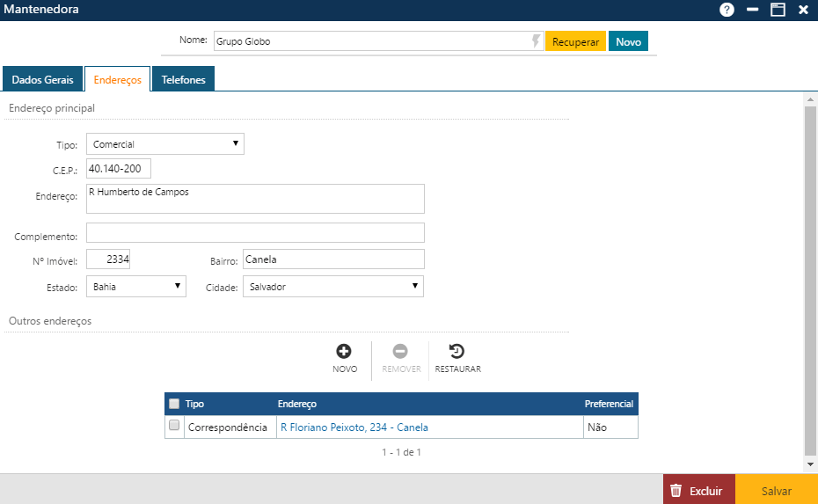Click the lightning bolt icon in Nome field

[535, 41]
